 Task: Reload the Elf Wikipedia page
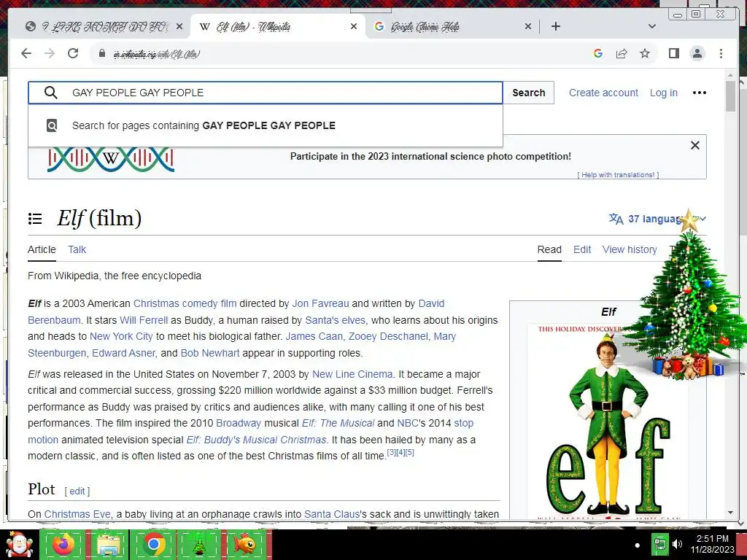click(x=73, y=53)
